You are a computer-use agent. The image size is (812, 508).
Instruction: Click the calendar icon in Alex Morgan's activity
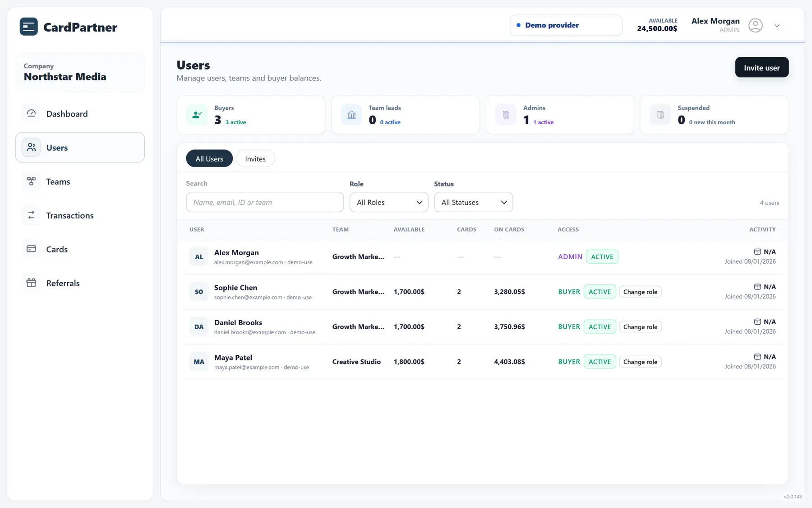[757, 252]
